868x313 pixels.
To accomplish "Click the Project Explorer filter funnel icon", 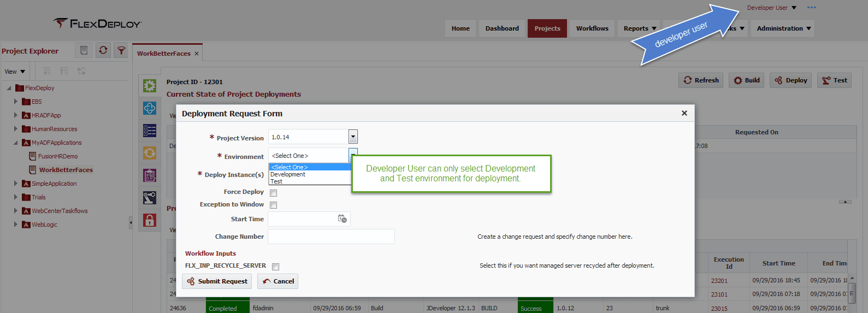I will coord(121,50).
